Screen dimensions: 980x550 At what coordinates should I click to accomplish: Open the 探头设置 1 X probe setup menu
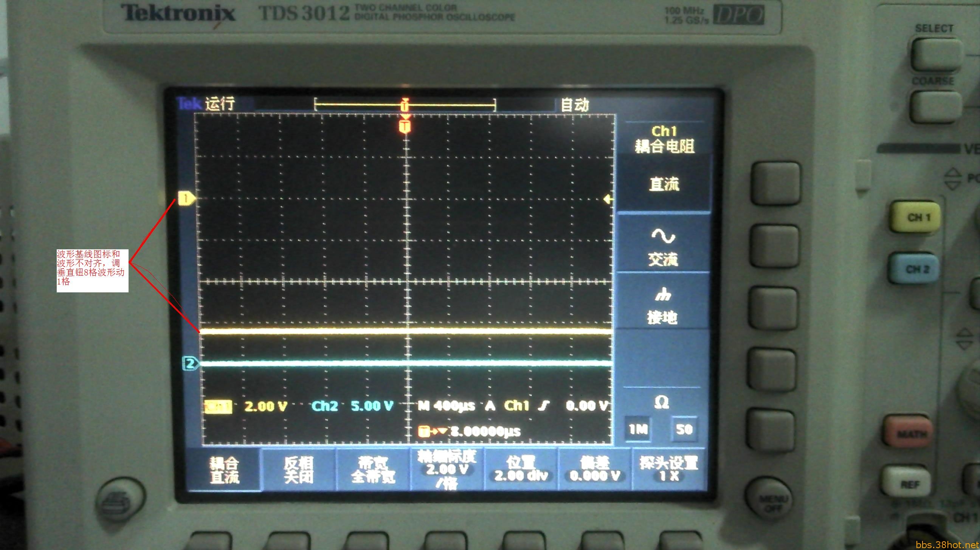point(669,470)
